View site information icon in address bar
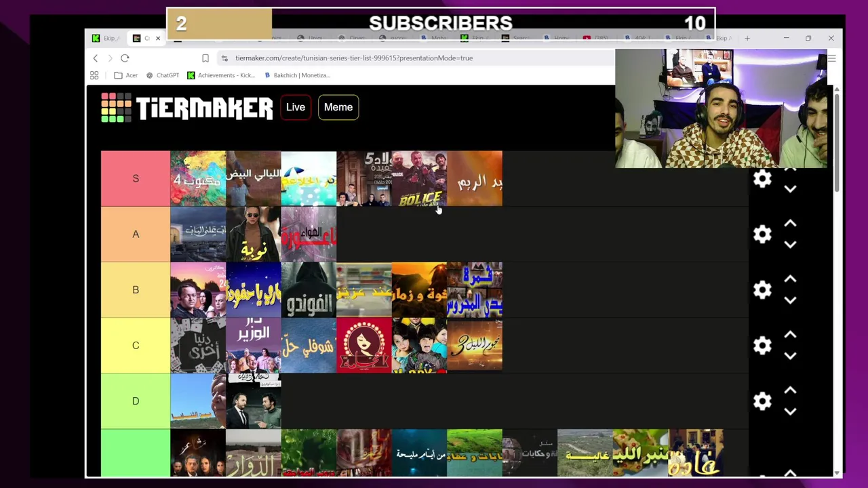Viewport: 868px width, 488px height. click(x=224, y=58)
